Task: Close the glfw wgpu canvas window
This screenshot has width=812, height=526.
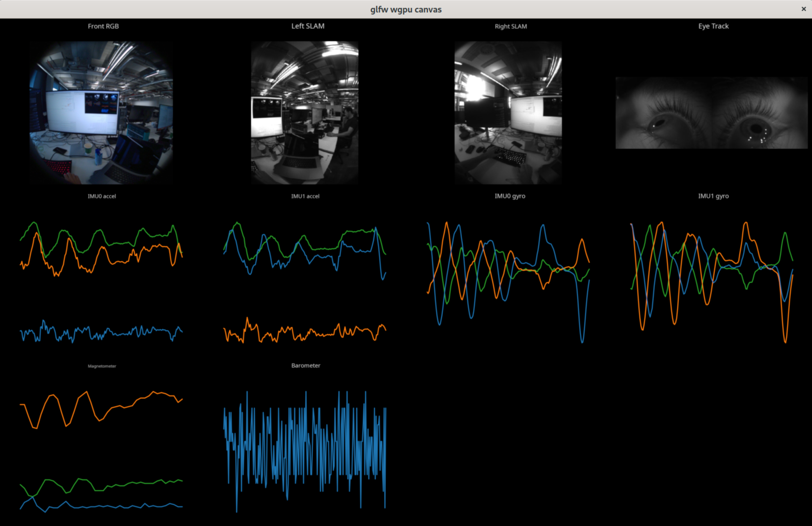Action: pyautogui.click(x=803, y=9)
